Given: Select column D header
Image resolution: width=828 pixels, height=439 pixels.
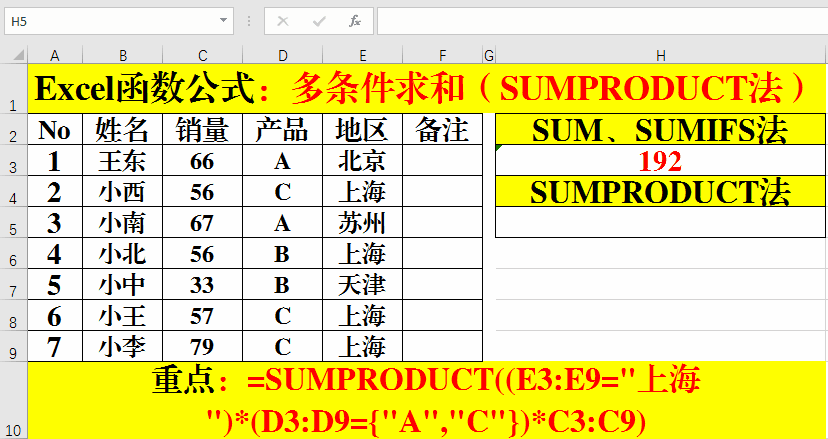Looking at the screenshot, I should (283, 55).
